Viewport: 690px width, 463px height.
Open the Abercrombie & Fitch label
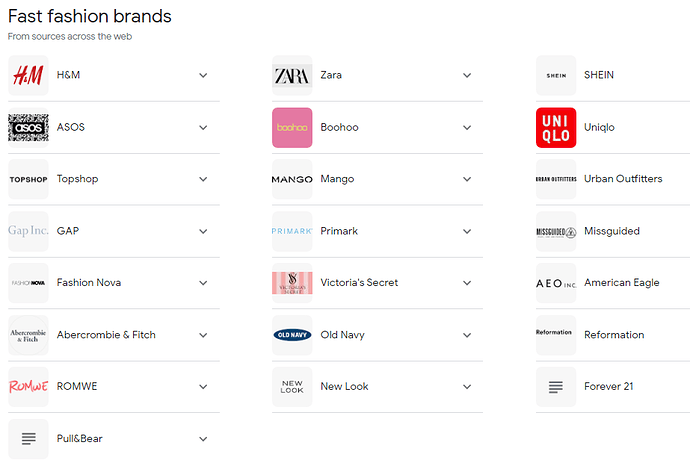pos(106,335)
